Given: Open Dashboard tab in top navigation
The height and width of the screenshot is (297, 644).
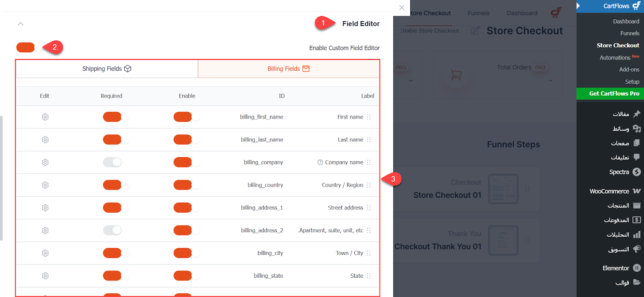Looking at the screenshot, I should coord(522,13).
